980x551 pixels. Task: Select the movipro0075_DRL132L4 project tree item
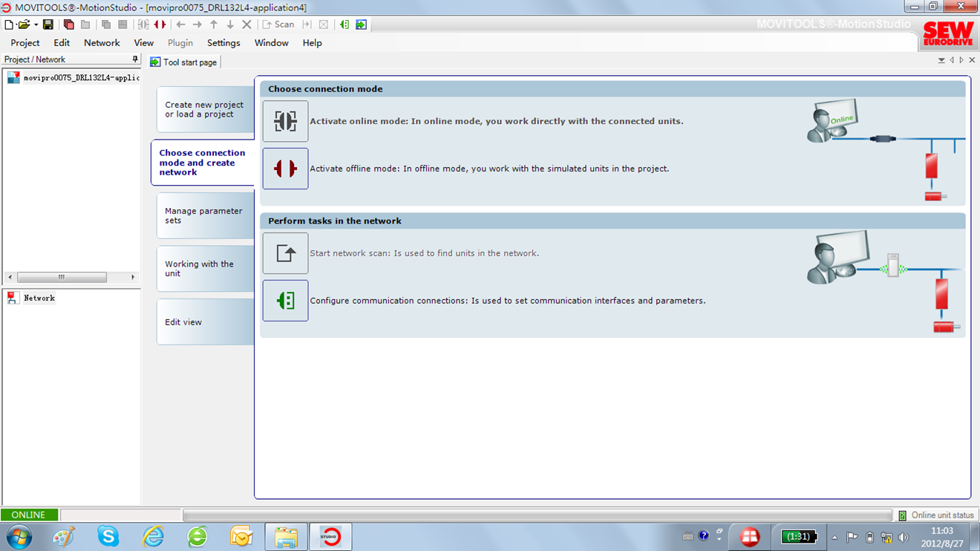click(80, 78)
